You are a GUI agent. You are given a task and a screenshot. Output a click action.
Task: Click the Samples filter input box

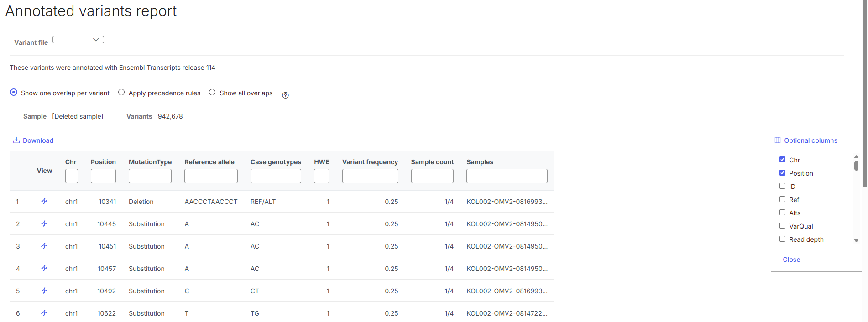click(x=507, y=176)
